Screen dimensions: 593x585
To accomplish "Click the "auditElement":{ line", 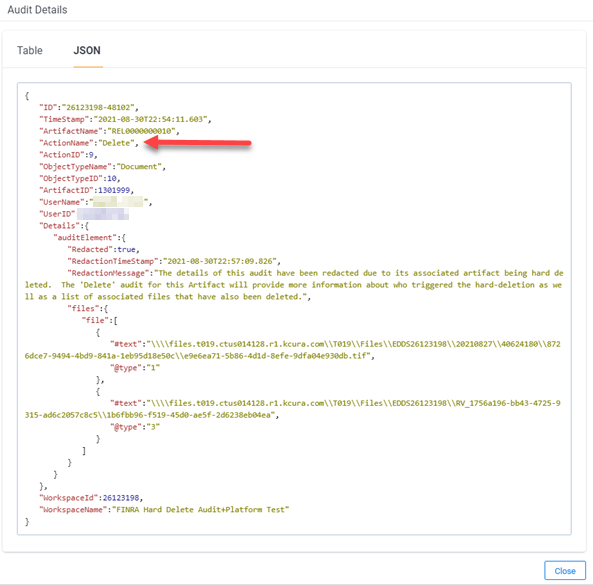I will click(x=89, y=237).
